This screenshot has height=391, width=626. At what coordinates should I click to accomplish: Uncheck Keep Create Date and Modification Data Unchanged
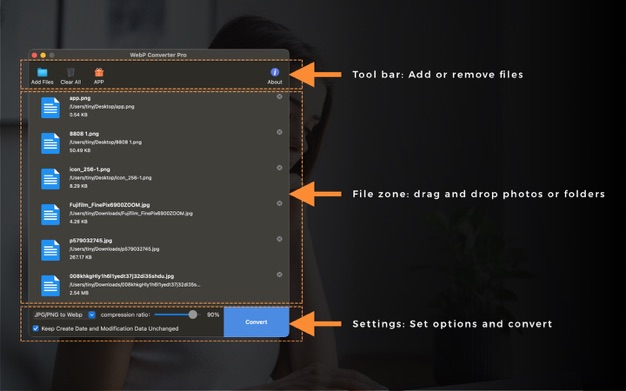point(36,328)
